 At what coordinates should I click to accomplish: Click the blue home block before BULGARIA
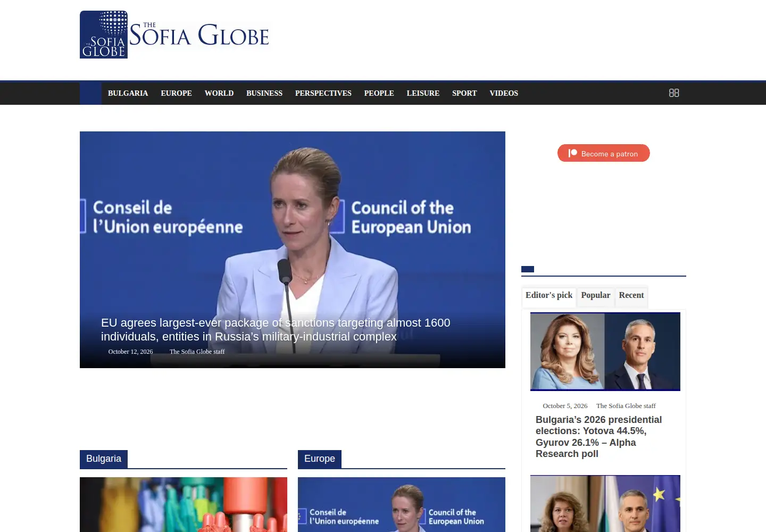pos(90,93)
